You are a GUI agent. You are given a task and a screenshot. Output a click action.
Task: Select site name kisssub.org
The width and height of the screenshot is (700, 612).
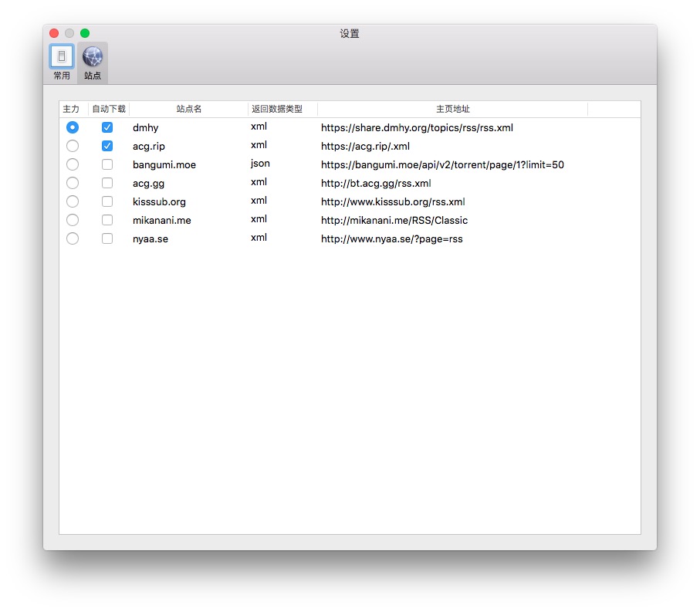159,202
